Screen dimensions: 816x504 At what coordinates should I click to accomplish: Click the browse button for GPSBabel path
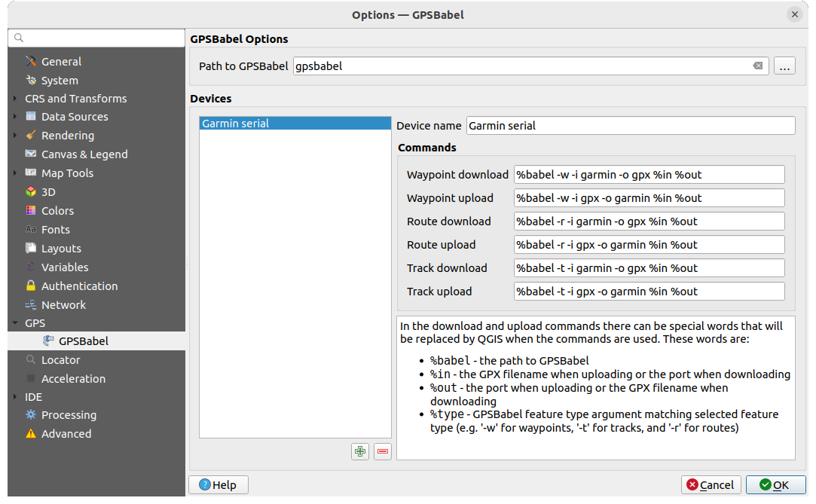[x=784, y=66]
